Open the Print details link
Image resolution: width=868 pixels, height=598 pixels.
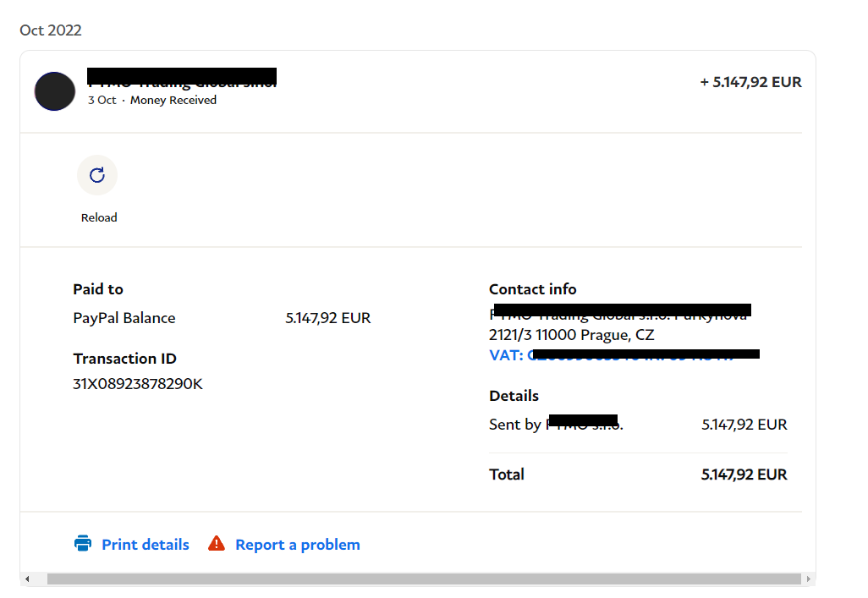(x=145, y=545)
